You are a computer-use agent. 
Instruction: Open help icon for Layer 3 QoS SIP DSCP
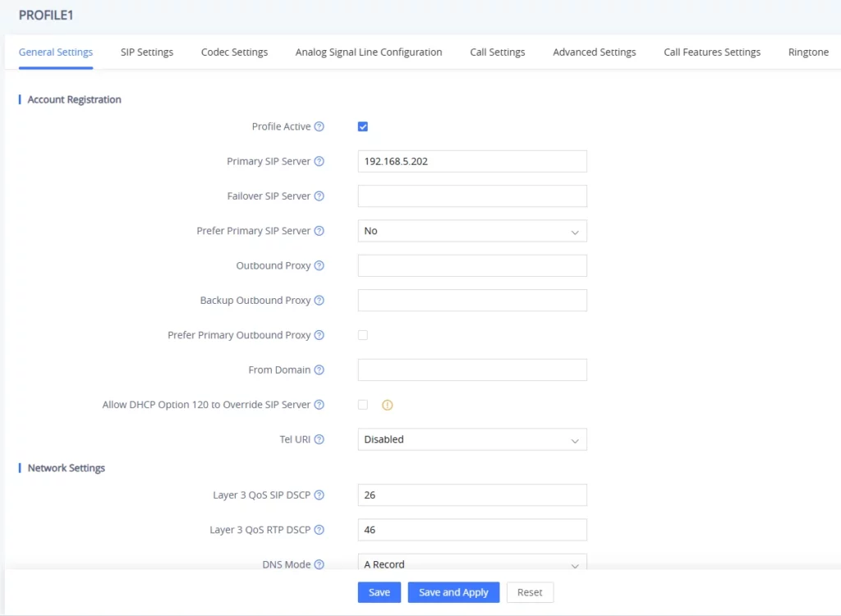coord(319,495)
